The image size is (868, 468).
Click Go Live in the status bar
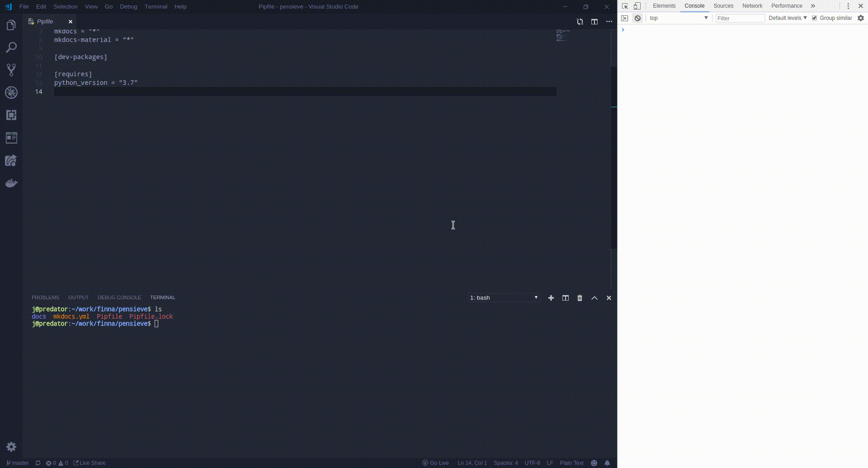coord(435,463)
